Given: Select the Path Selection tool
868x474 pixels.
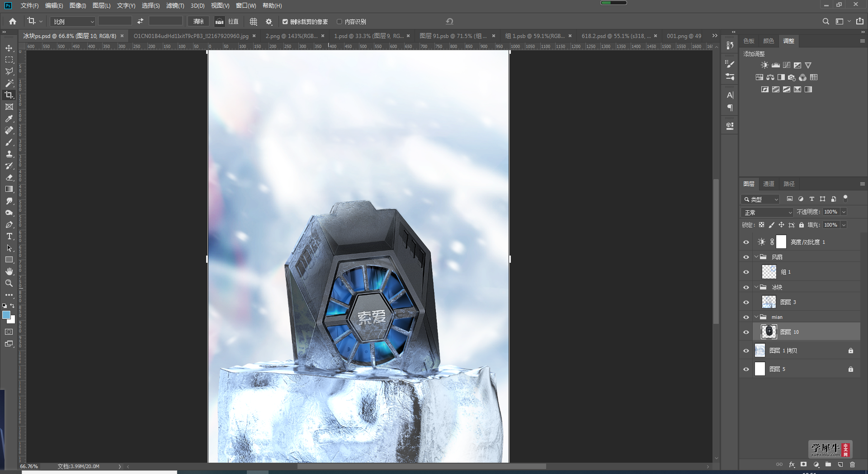Looking at the screenshot, I should [x=9, y=248].
